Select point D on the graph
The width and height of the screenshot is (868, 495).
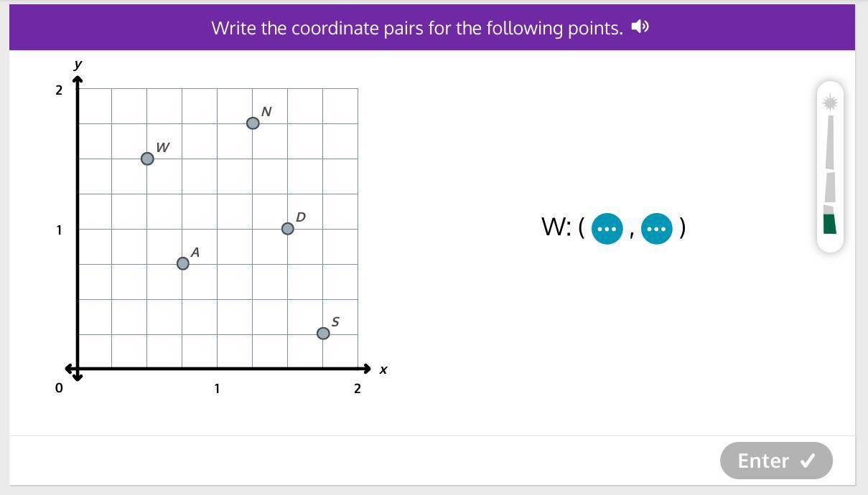point(288,229)
